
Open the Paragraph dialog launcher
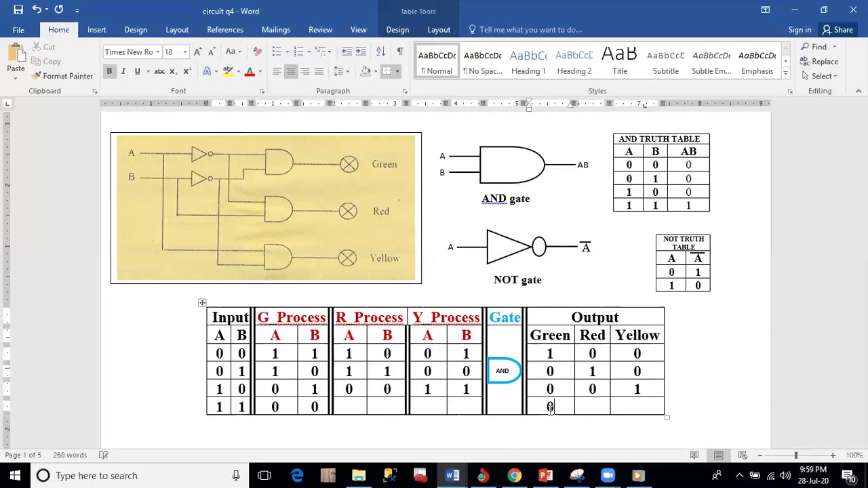pos(405,91)
